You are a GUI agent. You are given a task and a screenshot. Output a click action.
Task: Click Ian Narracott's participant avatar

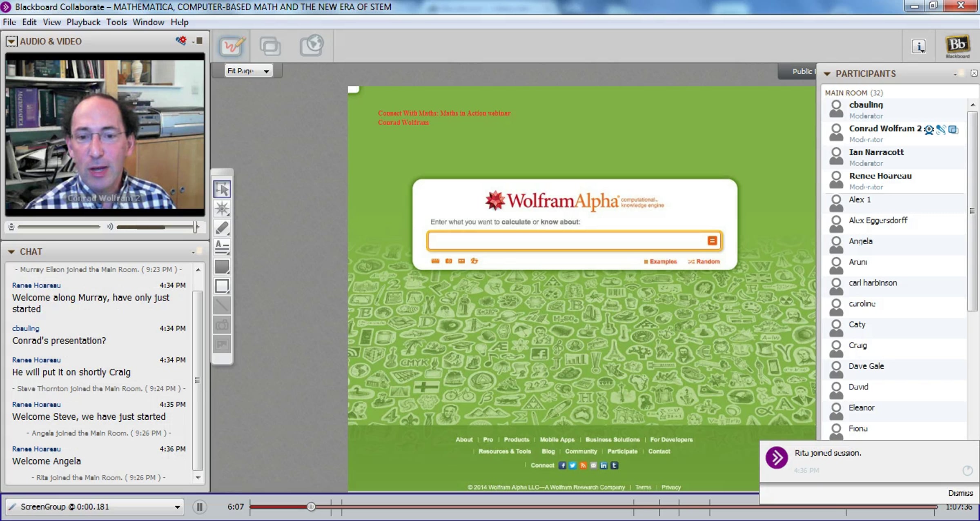[x=836, y=156]
